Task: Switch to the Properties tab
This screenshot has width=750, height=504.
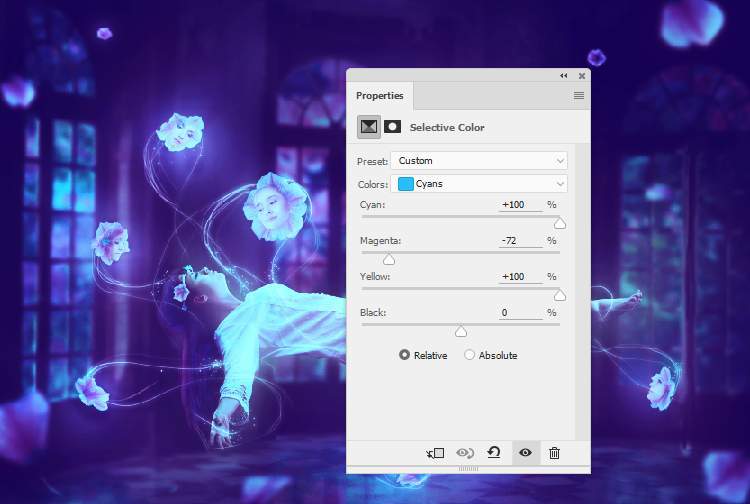Action: 380,96
